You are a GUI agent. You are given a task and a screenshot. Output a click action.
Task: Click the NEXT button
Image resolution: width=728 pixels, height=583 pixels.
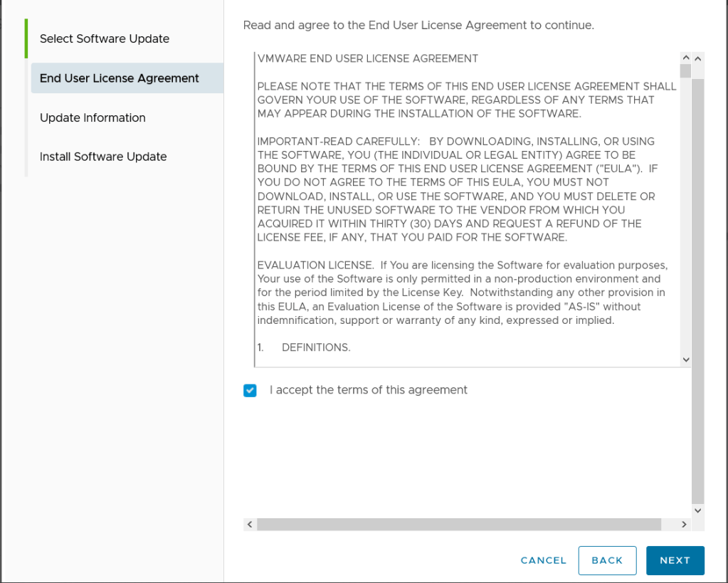[x=675, y=560]
